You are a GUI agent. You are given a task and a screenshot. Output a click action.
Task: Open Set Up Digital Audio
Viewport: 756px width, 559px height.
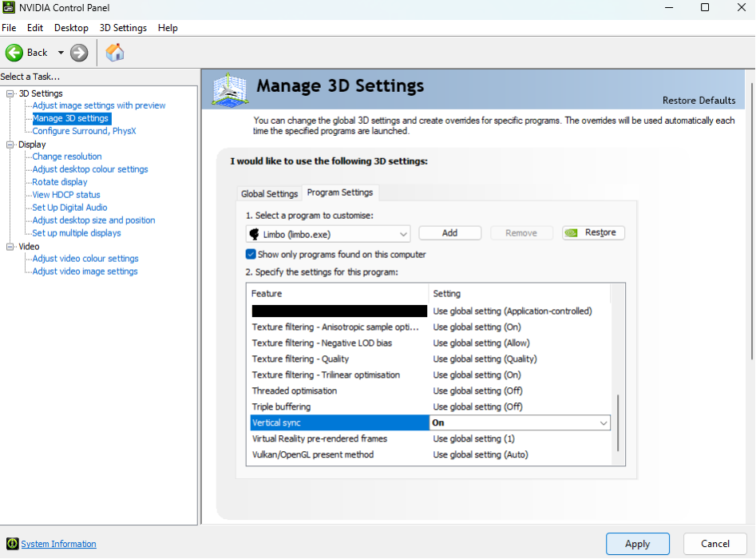click(69, 208)
